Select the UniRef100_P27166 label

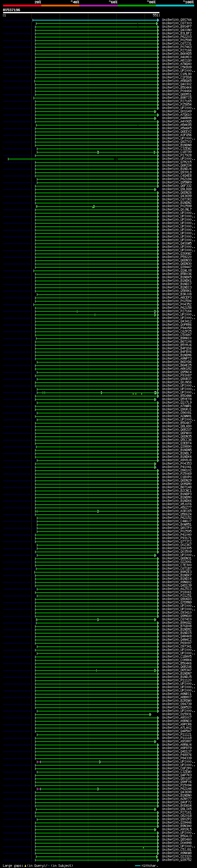(176, 50)
